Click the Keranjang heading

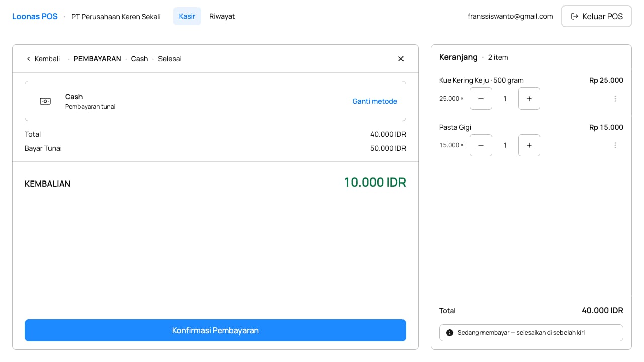[x=458, y=57]
